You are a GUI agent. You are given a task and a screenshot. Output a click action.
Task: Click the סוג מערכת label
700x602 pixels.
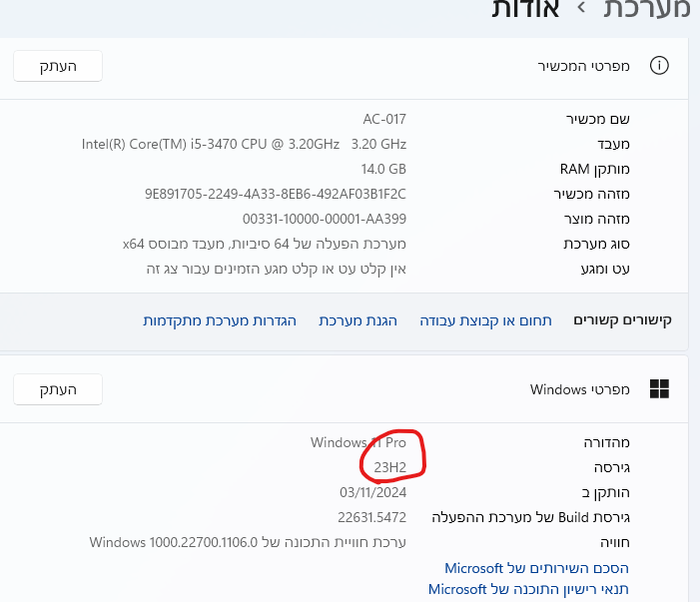coord(596,245)
